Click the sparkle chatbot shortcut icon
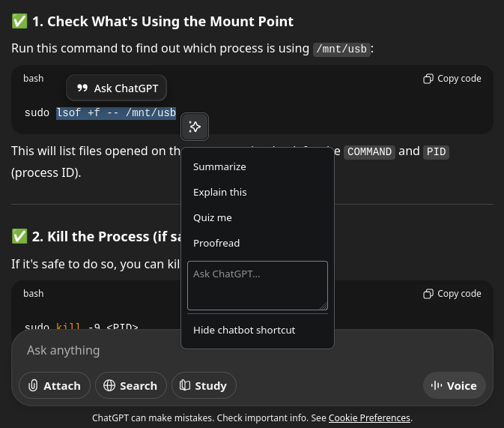Viewport: 504px width, 428px height. 195,127
